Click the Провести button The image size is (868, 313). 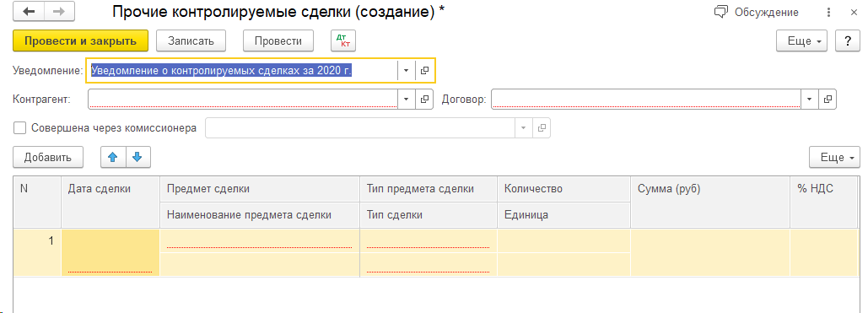click(278, 41)
